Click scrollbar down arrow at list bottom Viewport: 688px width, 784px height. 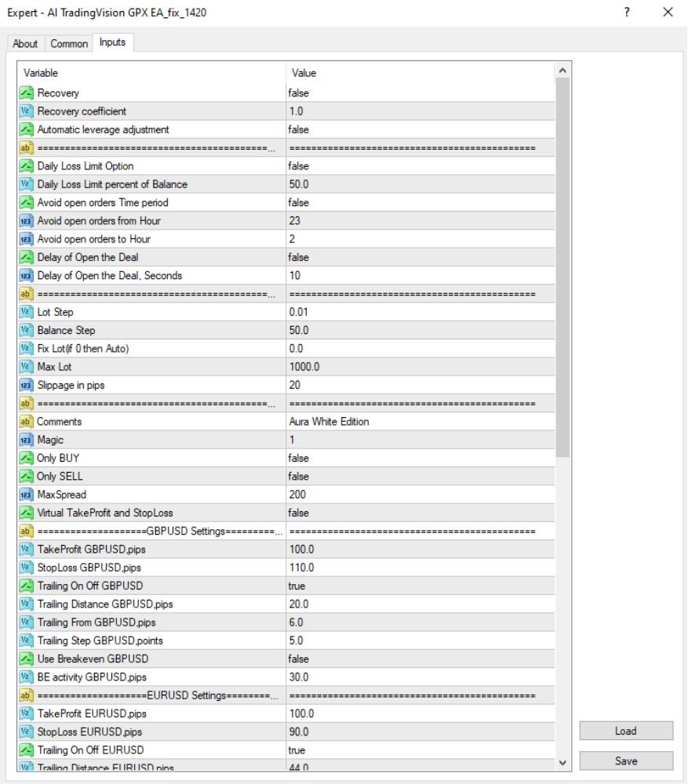coord(562,763)
